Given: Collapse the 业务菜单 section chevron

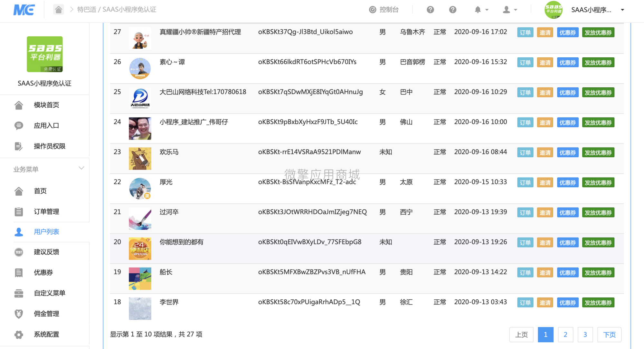Looking at the screenshot, I should (x=81, y=168).
